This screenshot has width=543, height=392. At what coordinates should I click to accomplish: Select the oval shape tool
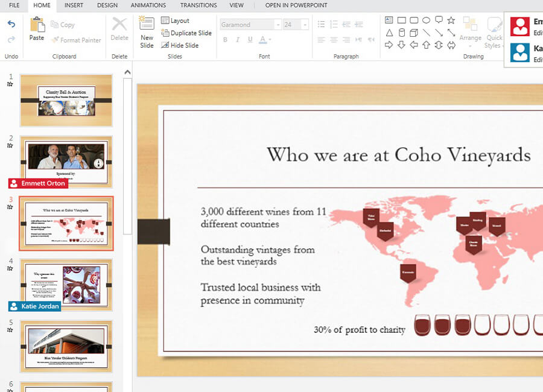click(426, 20)
